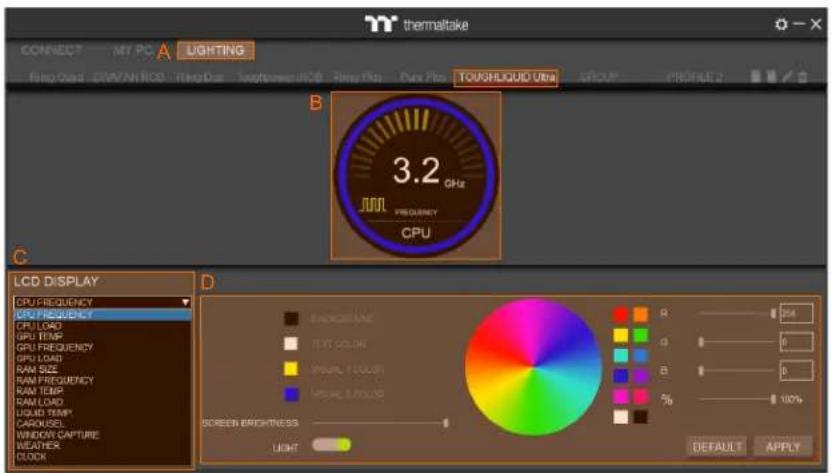Pick the blue Visual 2 color swatch
The image size is (832, 473).
pyautogui.click(x=291, y=394)
